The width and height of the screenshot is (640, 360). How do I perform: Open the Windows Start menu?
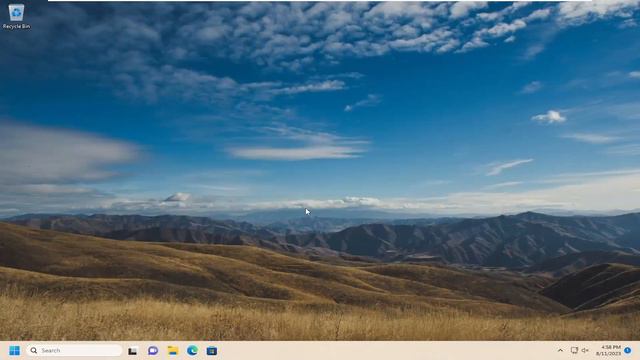pos(15,351)
